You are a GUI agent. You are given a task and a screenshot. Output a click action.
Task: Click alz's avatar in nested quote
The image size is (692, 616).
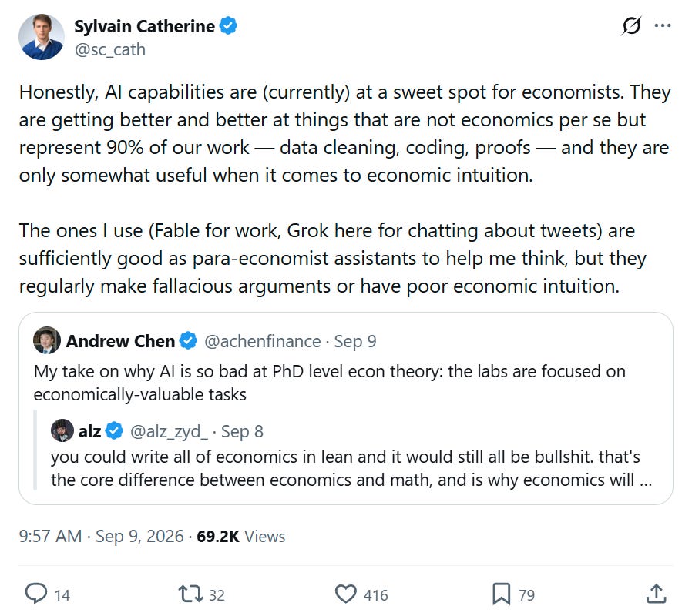[x=62, y=430]
